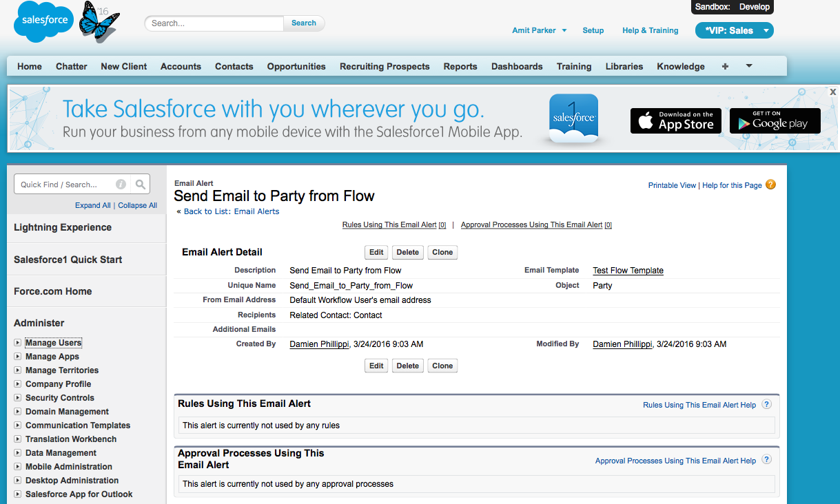
Task: Add a tab with the plus icon
Action: pos(725,67)
